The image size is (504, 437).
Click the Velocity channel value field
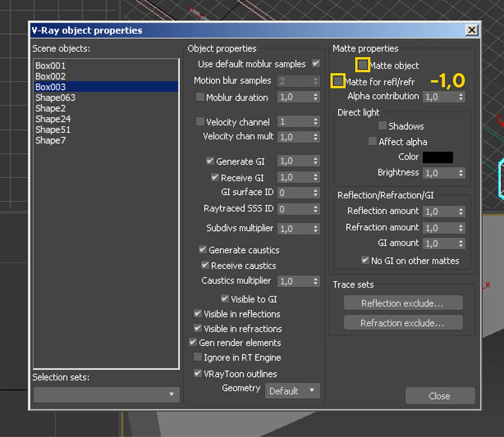pos(295,122)
